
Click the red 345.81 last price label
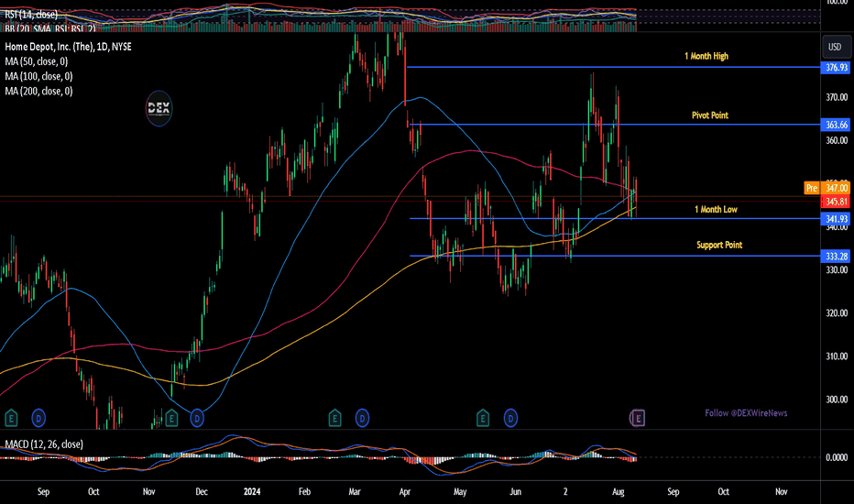pos(836,202)
